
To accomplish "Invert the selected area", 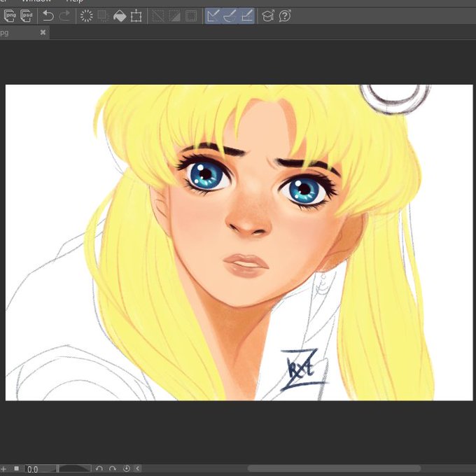I will coord(174,16).
